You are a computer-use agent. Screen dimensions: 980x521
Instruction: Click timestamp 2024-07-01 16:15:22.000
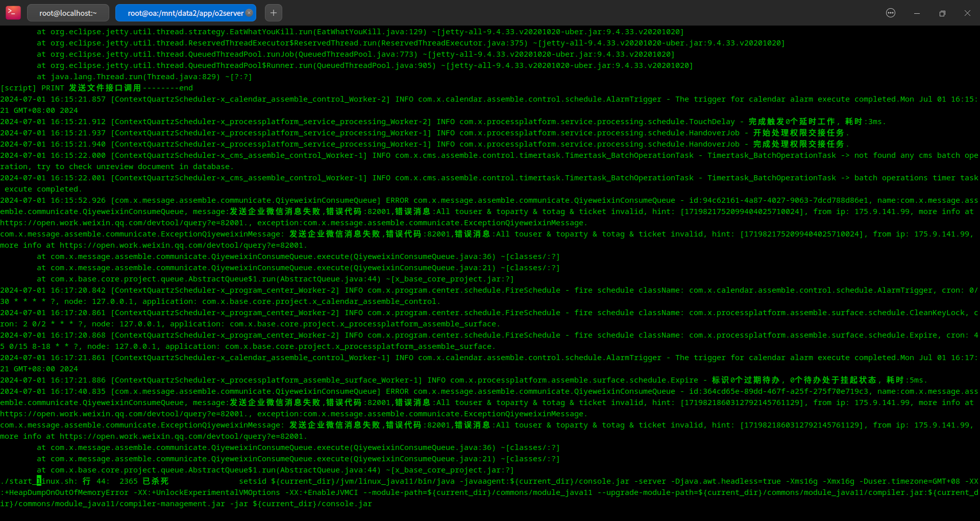[x=53, y=155]
